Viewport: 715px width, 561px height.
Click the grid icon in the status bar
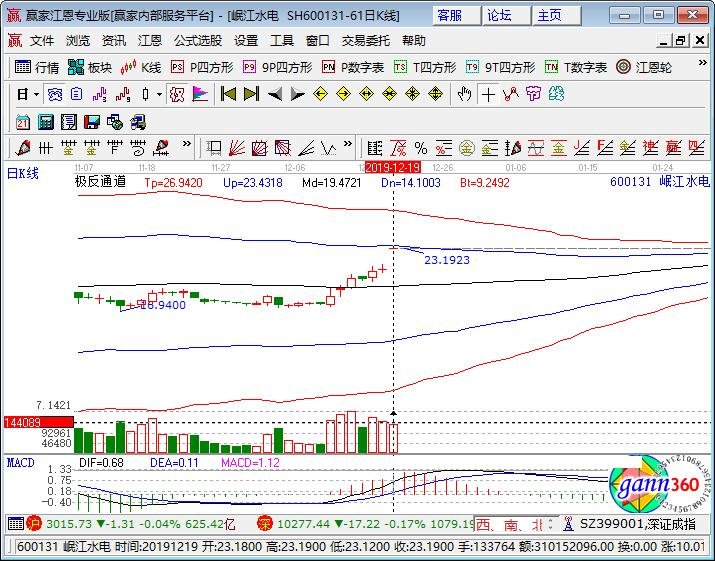(16, 524)
